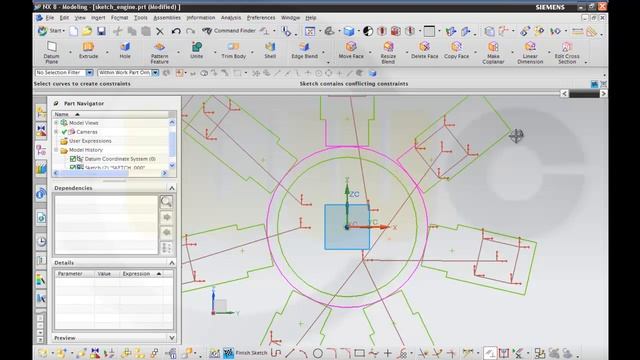Viewport: 640px width, 360px height.
Task: Open the Help menu
Action: [x=311, y=18]
